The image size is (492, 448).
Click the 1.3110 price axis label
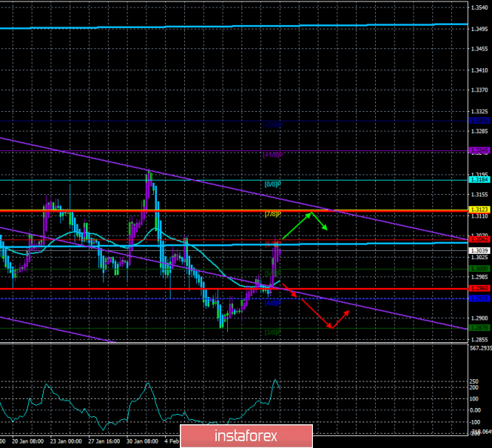click(x=479, y=216)
